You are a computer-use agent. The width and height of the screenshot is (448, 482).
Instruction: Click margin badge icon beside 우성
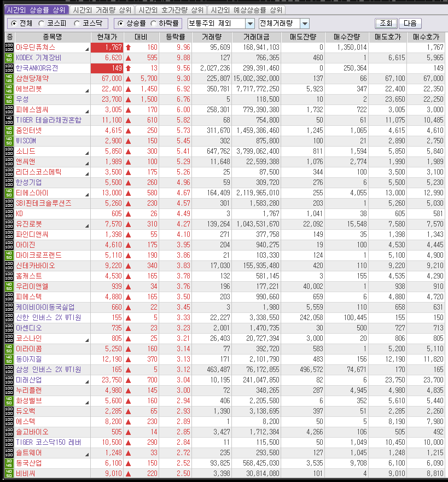coord(9,99)
